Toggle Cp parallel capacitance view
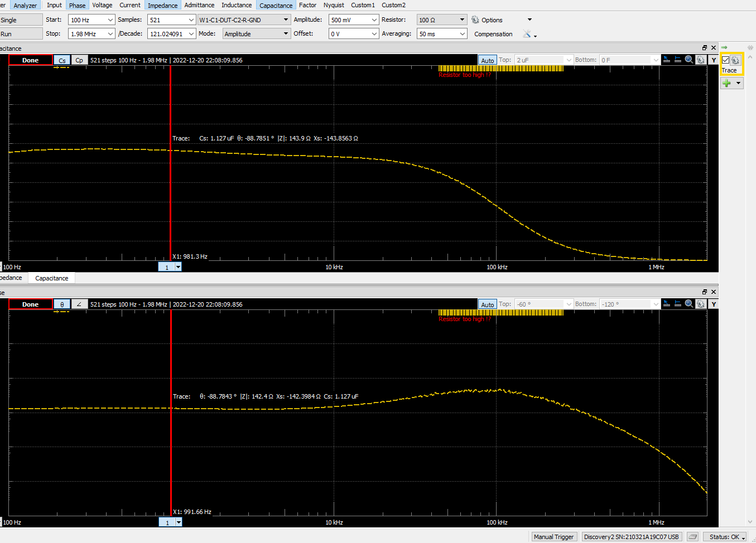The height and width of the screenshot is (543, 756). click(x=79, y=60)
